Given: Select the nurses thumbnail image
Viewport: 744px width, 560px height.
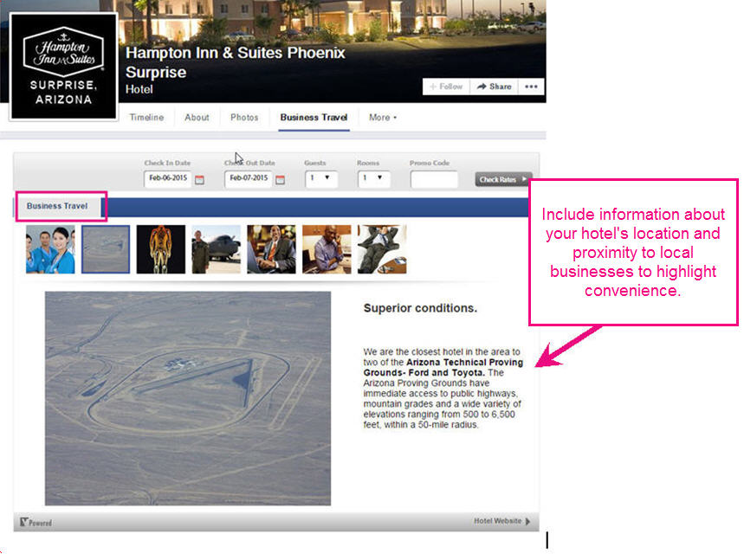Looking at the screenshot, I should [50, 249].
